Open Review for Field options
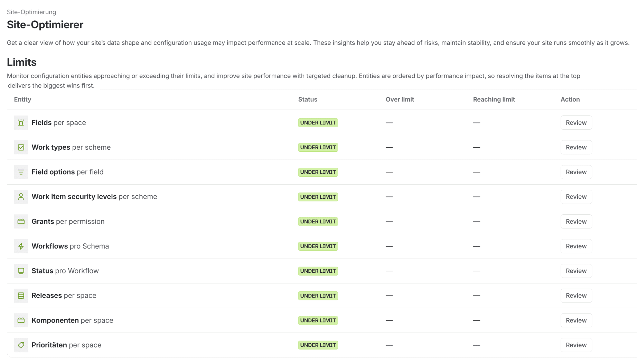Viewport: 637px width, 364px height. 576,172
